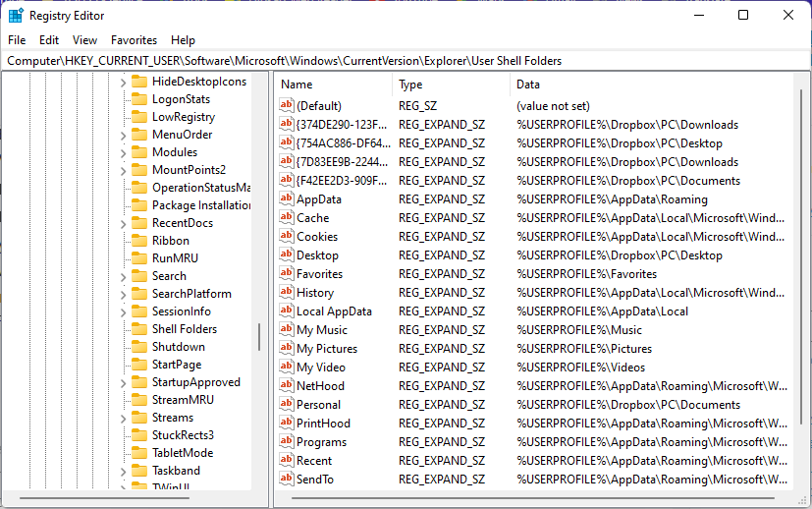Click the folder icon beside TabletMode
This screenshot has height=509, width=812.
[138, 453]
